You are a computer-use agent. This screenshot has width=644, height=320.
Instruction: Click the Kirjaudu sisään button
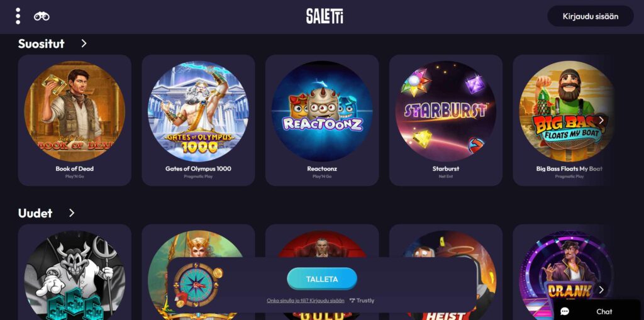click(590, 16)
